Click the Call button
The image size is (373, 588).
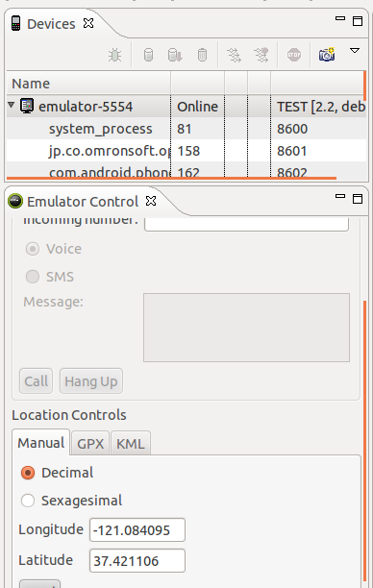pyautogui.click(x=36, y=381)
